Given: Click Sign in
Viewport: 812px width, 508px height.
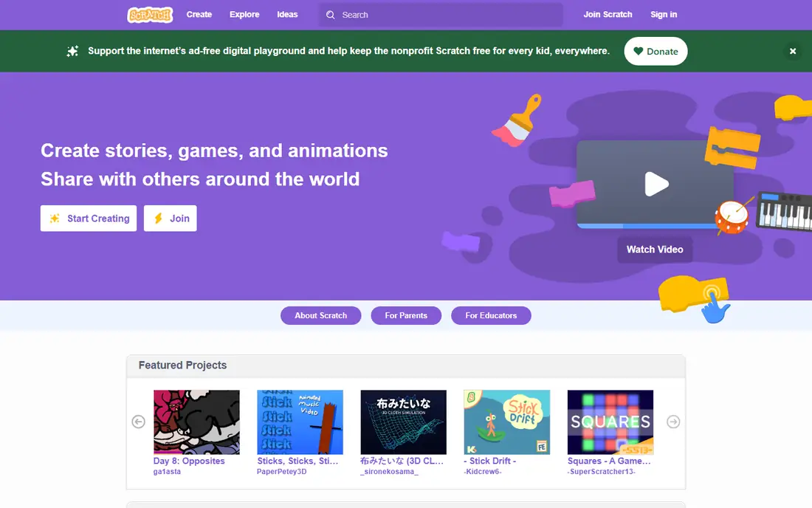Looking at the screenshot, I should [664, 15].
